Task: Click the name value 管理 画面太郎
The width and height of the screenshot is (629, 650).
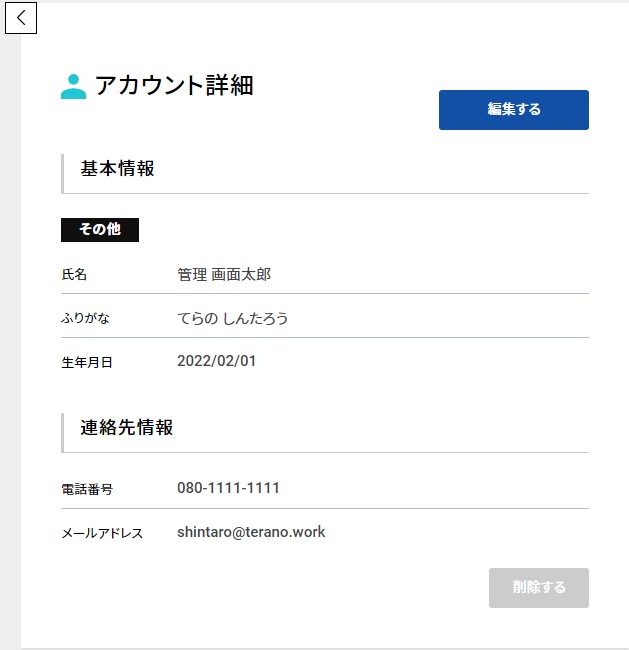Action: click(224, 274)
